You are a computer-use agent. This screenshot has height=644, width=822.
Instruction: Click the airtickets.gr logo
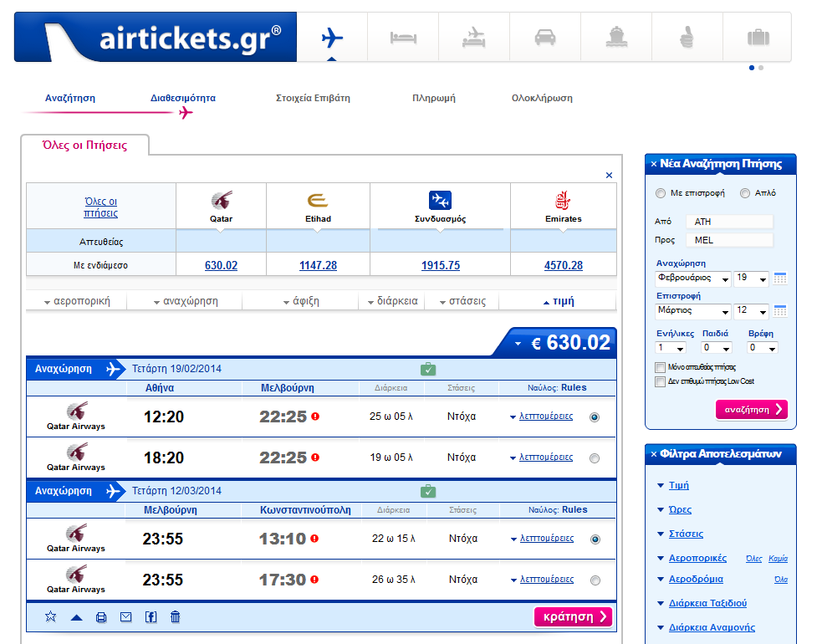[x=156, y=38]
